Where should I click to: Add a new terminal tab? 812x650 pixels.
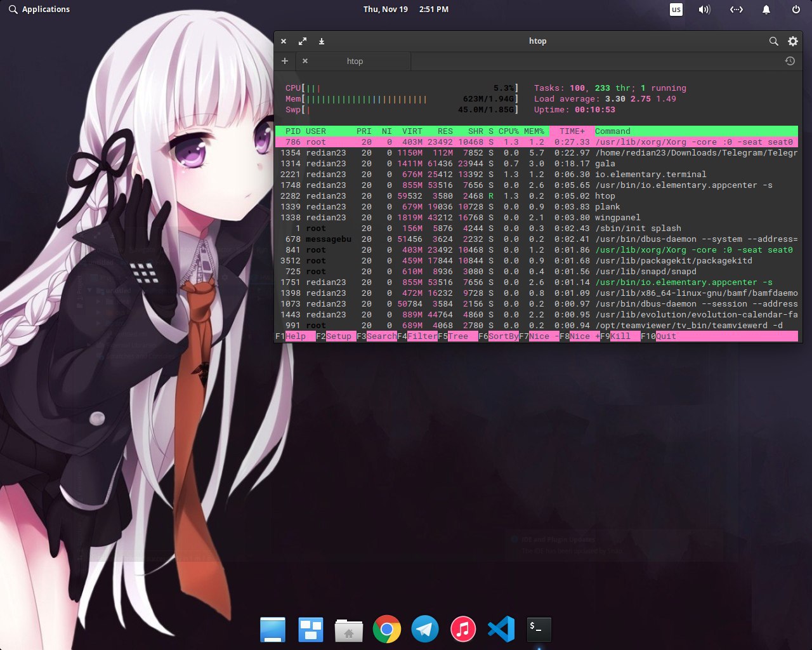coord(285,61)
